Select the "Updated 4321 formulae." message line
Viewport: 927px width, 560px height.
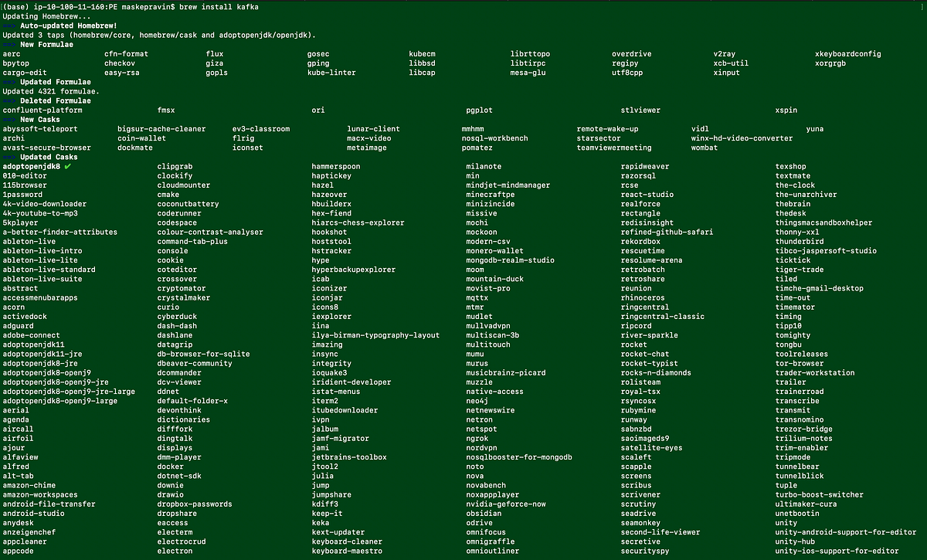(45, 90)
